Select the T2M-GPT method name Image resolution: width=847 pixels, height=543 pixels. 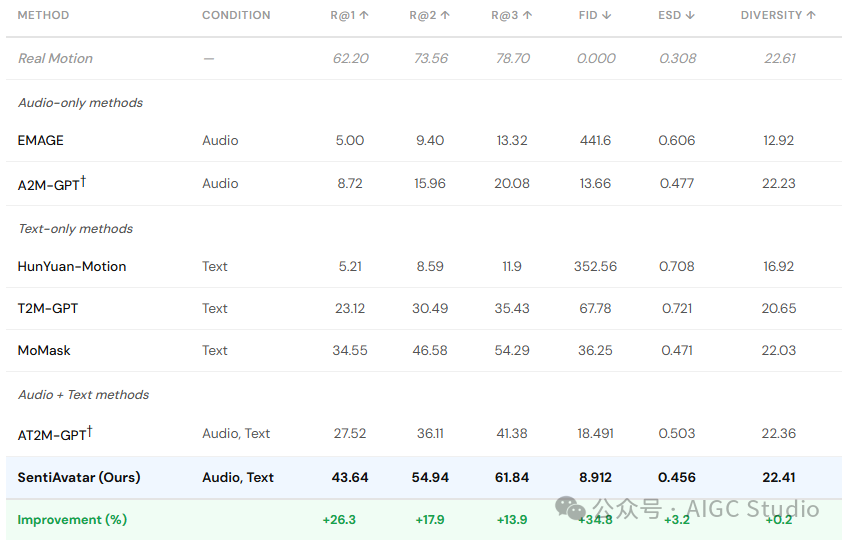(x=48, y=309)
